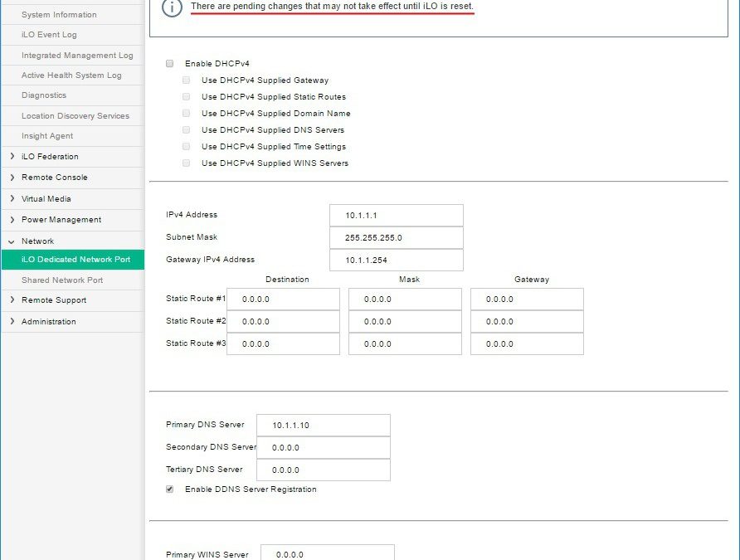Click the Remote Console menu label
This screenshot has width=740, height=560.
(55, 178)
